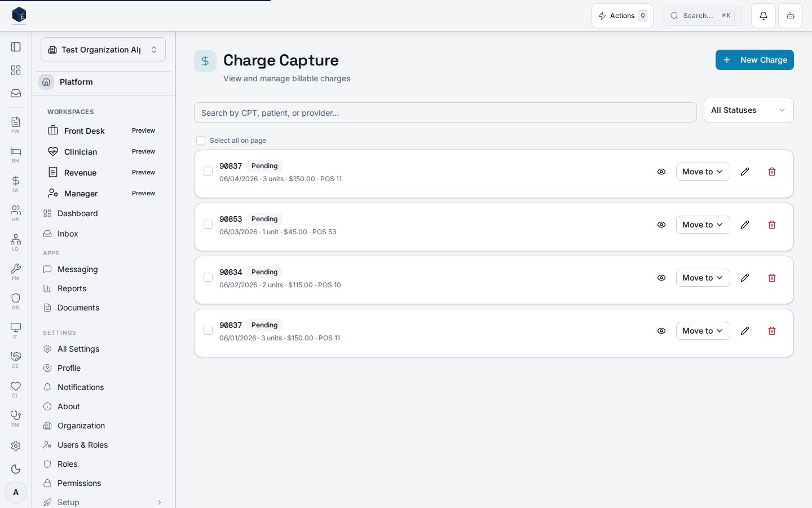Screen dimensions: 812x508
Task: Open Reports app
Action: (x=103, y=288)
